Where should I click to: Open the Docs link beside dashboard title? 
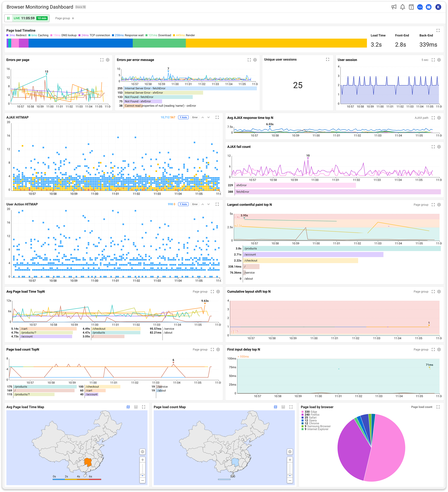click(x=80, y=7)
